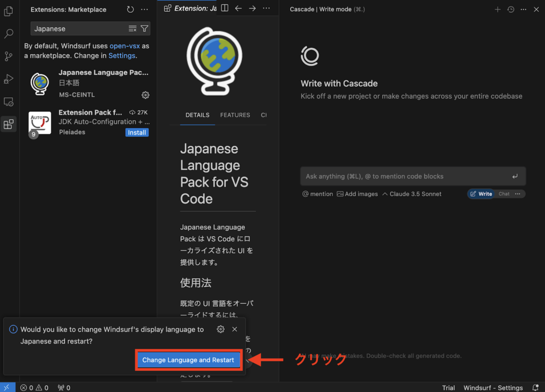Dismiss the display language notification
545x392 pixels.
(x=235, y=329)
